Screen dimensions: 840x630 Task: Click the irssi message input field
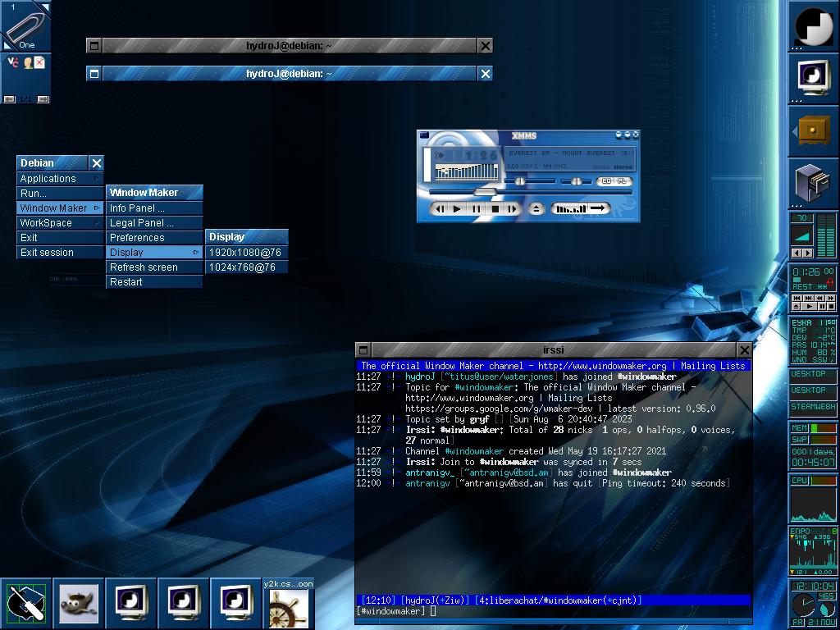point(492,610)
